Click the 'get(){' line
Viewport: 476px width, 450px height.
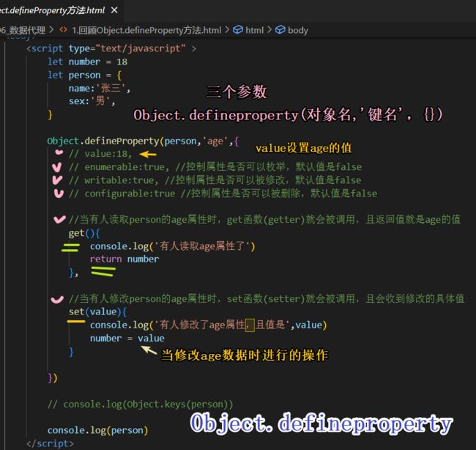[84, 233]
